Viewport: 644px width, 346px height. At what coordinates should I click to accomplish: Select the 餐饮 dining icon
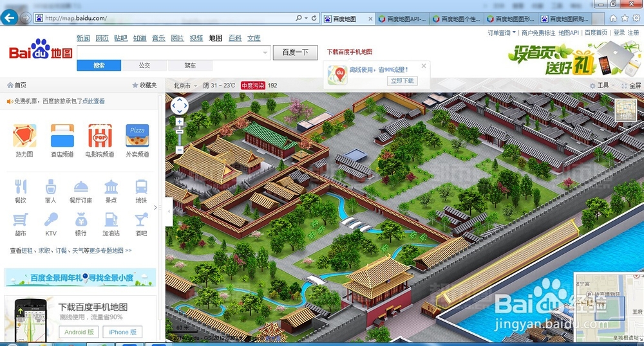tap(21, 187)
